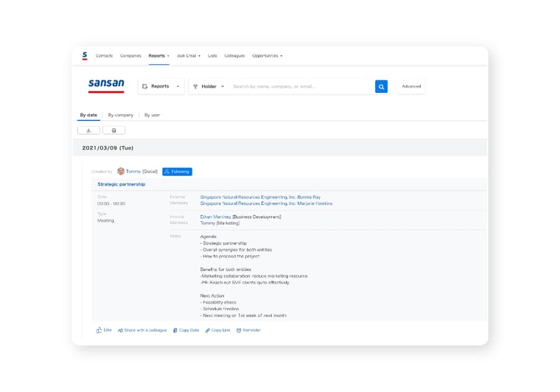Open Colleagues in top navigation
Viewport: 560px width, 392px height.
point(234,56)
